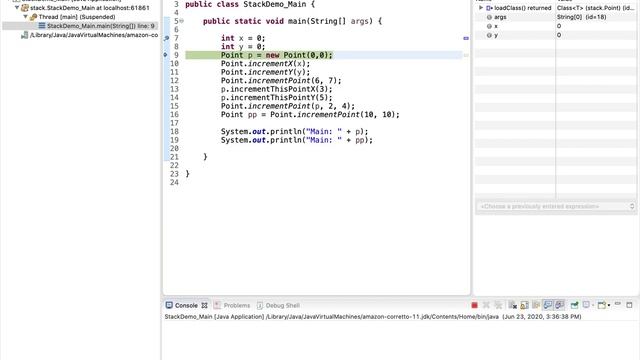640x360 pixels.
Task: Click Display Selected Console icon
Action: click(x=586, y=305)
